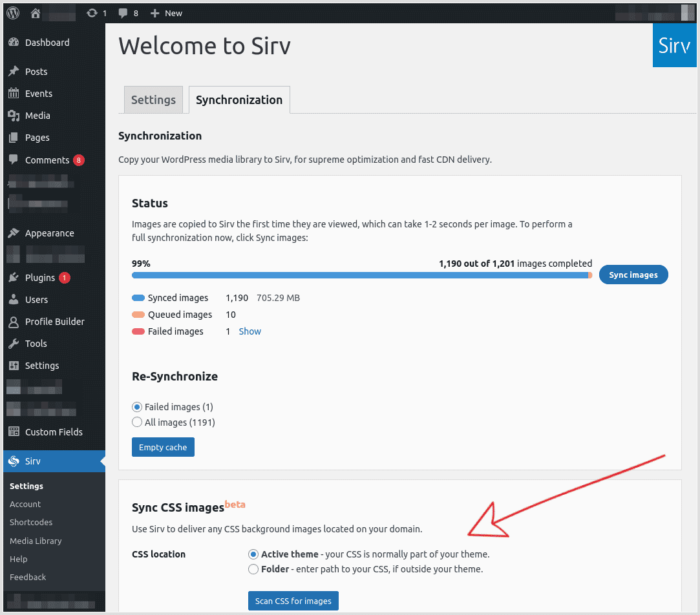Open Posts menu label
Image resolution: width=700 pixels, height=615 pixels.
pyautogui.click(x=36, y=72)
